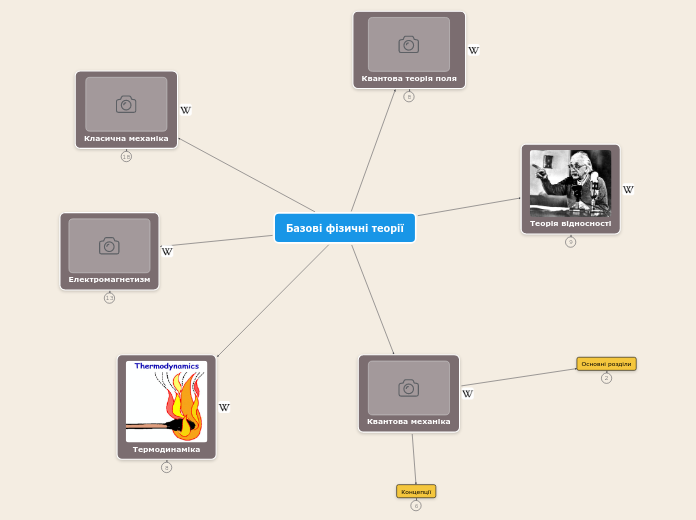Expand child count below Квантова теорія поля
Screen dimensions: 696x520
coord(408,97)
